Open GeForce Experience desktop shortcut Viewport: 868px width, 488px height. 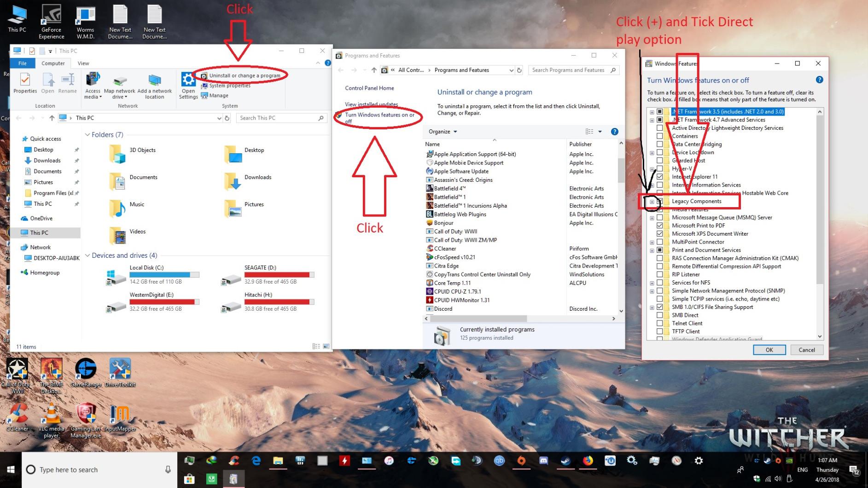click(x=51, y=21)
